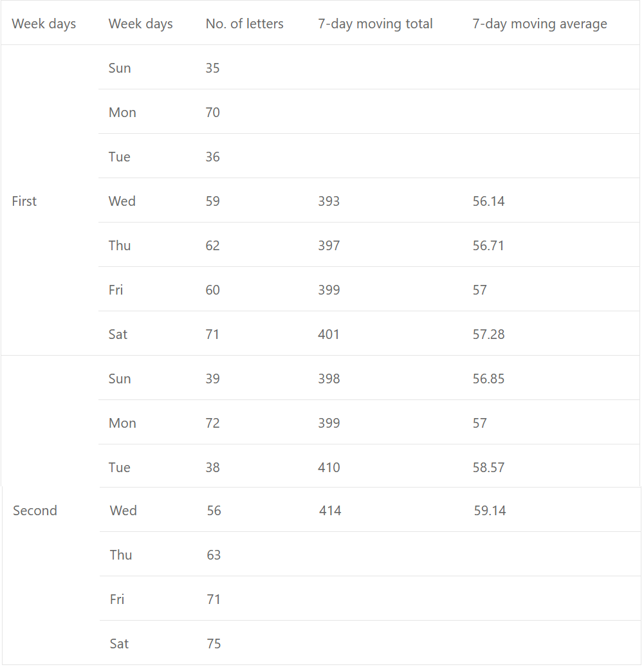Image resolution: width=644 pixels, height=667 pixels.
Task: Click the moving total value 393
Action: click(329, 201)
